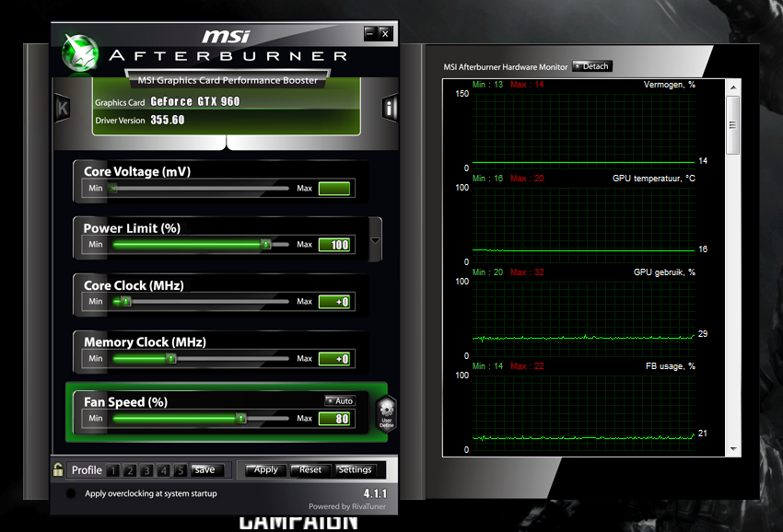
Task: Select Profile slot 5
Action: (181, 470)
